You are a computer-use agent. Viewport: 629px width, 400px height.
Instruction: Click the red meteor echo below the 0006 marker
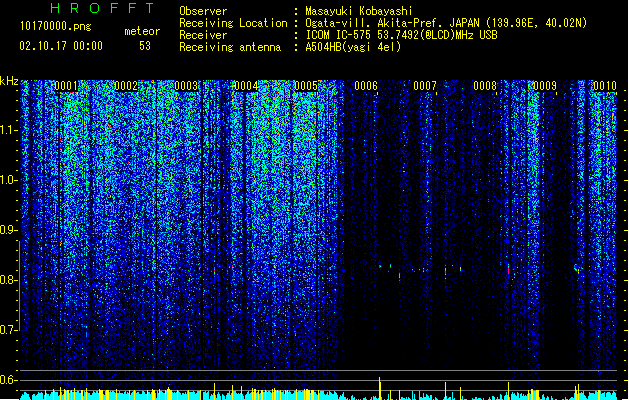[x=380, y=266]
